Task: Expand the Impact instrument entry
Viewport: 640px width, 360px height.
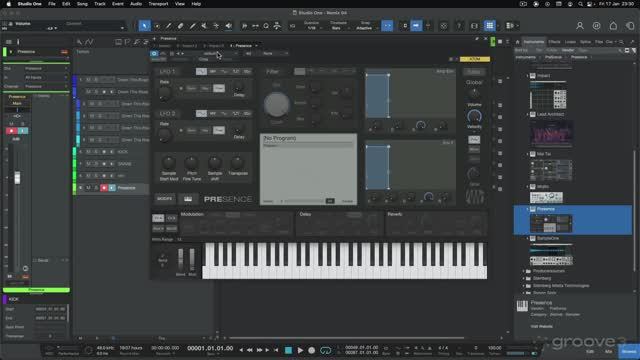Action: 527,76
